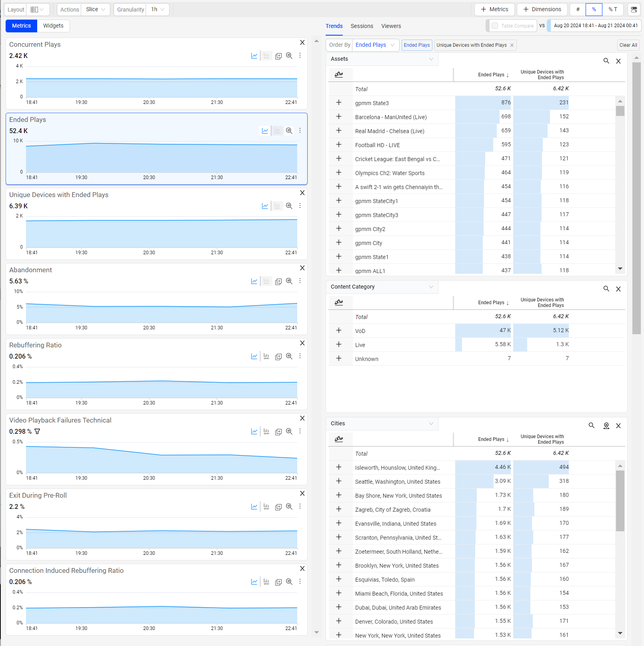Click zoom magnifier icon on Concurrent Plays
Viewport: 644px width, 646px height.
(289, 56)
